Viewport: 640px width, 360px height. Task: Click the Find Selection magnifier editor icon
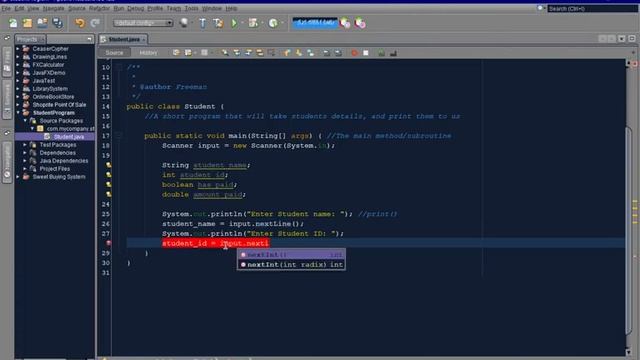click(225, 53)
